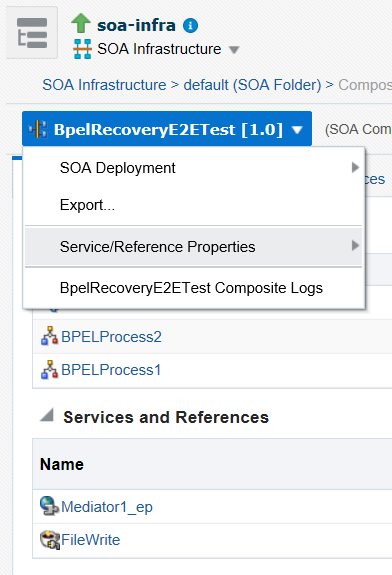The width and height of the screenshot is (392, 575).
Task: Toggle the BpelRecoveryE2ETest [1.0] menu arrow
Action: coord(297,130)
